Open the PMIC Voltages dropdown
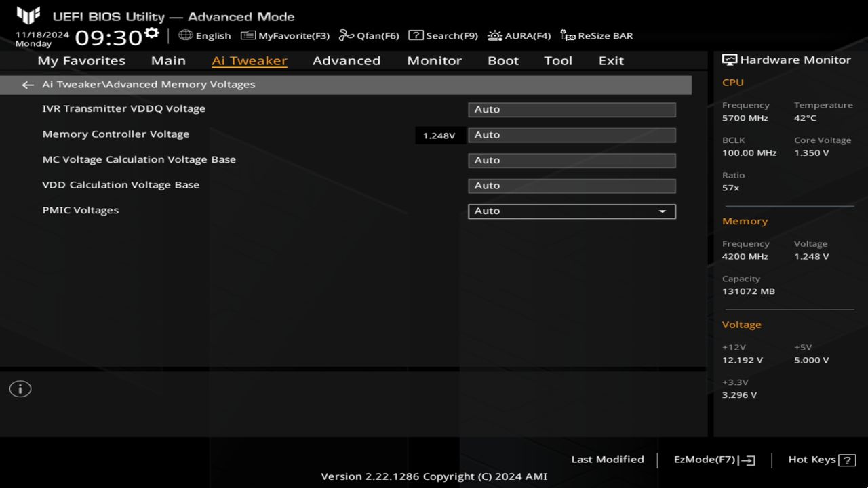The height and width of the screenshot is (488, 868). coord(572,211)
